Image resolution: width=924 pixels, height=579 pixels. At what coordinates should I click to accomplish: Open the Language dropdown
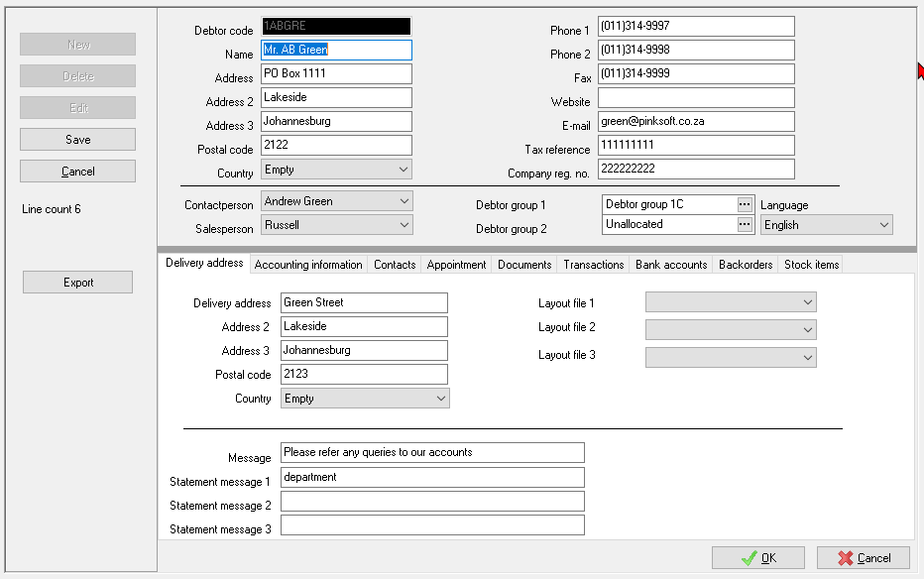point(826,225)
